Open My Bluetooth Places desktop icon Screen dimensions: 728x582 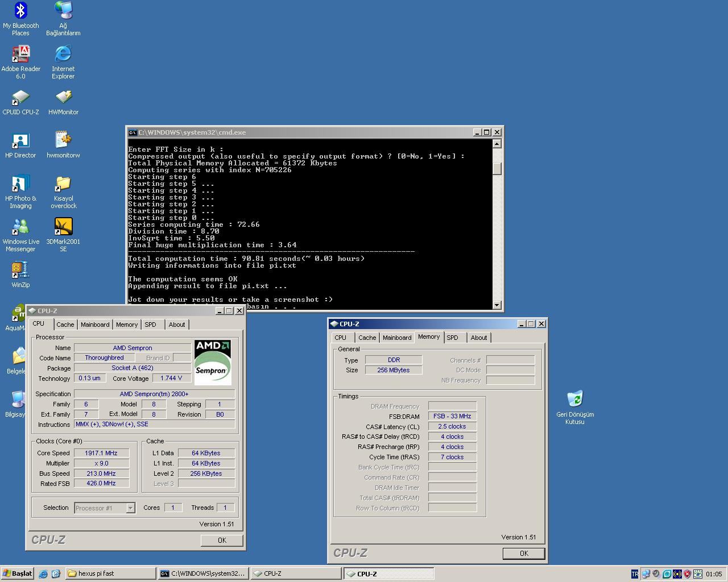pos(20,19)
